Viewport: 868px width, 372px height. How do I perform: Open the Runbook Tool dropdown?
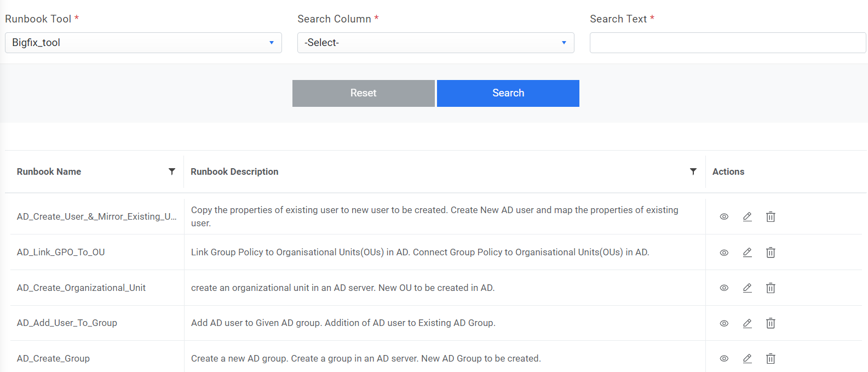(143, 43)
